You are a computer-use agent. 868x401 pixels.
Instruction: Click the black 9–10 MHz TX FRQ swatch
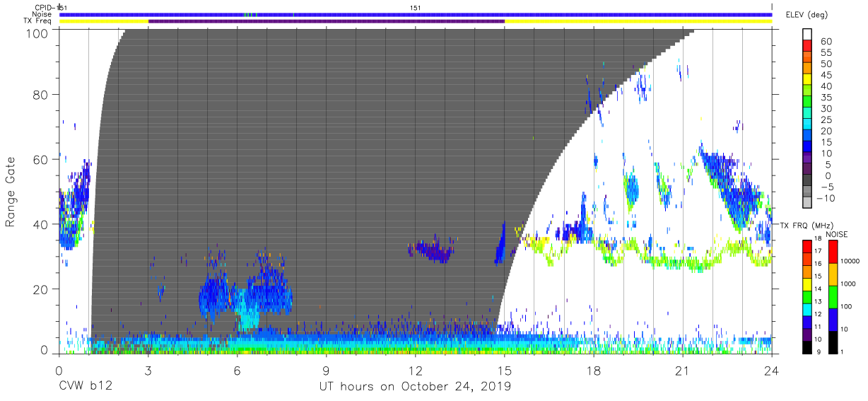806,347
